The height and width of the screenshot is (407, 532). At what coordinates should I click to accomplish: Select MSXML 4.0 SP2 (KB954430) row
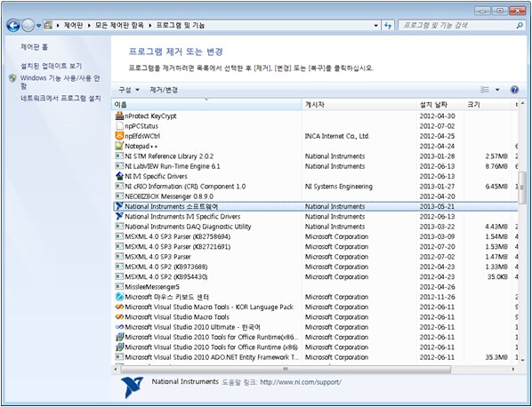click(316, 277)
